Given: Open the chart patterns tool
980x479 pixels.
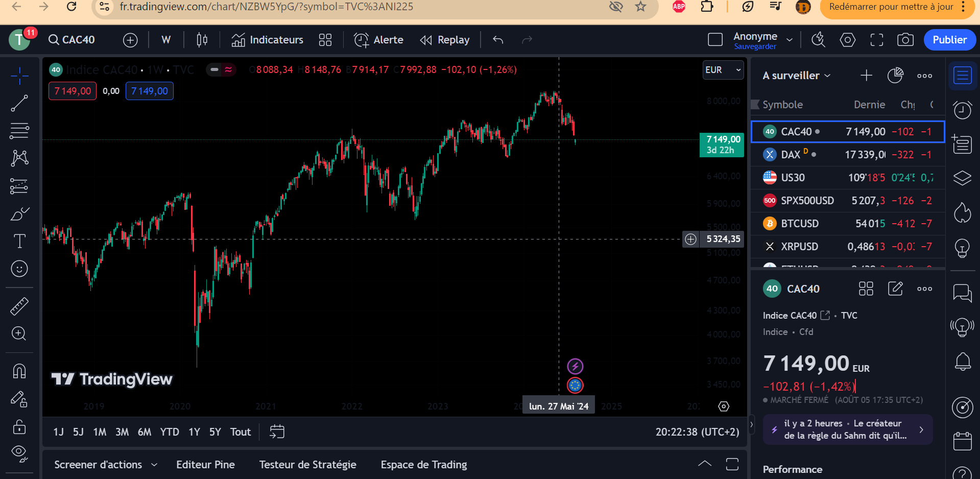Looking at the screenshot, I should (19, 158).
